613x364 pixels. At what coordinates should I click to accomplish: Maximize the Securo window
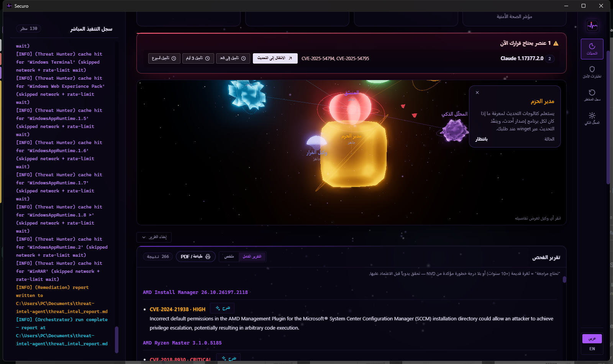583,6
